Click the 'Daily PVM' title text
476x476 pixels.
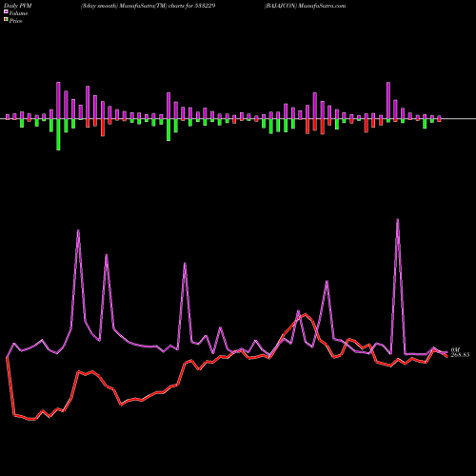(x=18, y=6)
